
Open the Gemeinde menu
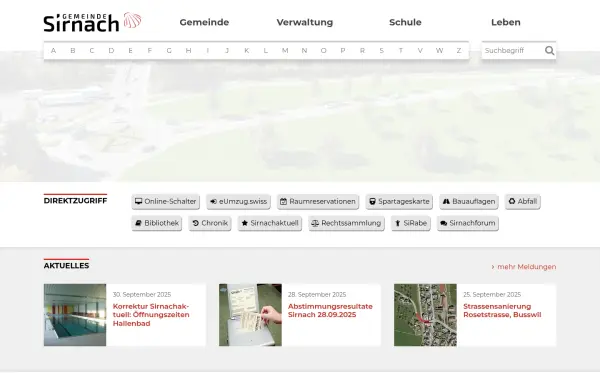tap(204, 22)
